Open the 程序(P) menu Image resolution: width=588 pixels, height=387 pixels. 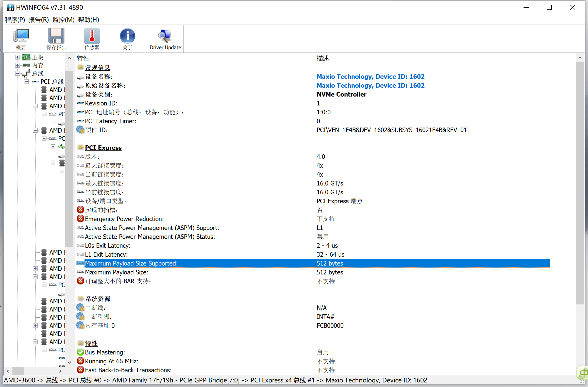15,20
